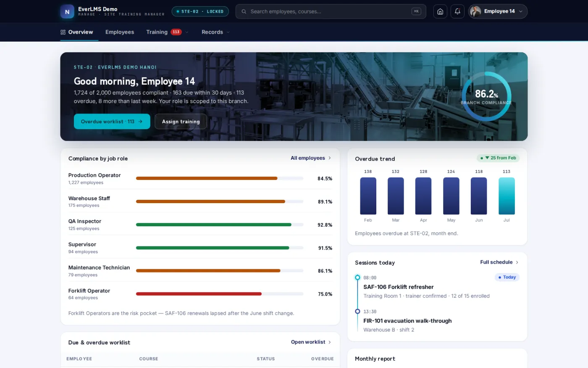The image size is (588, 368).
Task: Click the chevron beside All employees
Action: [330, 158]
